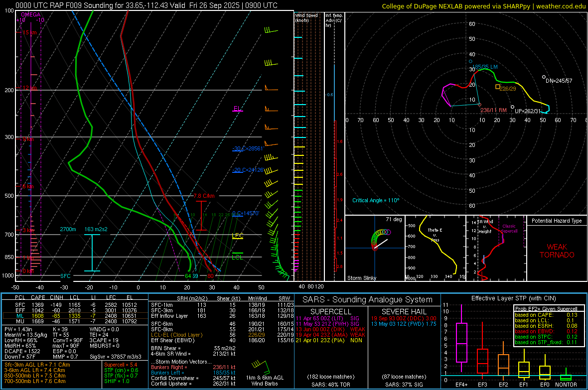Viewport: 588px width, 390px height.
Task: Click the OMEGA label
Action: pos(31,14)
